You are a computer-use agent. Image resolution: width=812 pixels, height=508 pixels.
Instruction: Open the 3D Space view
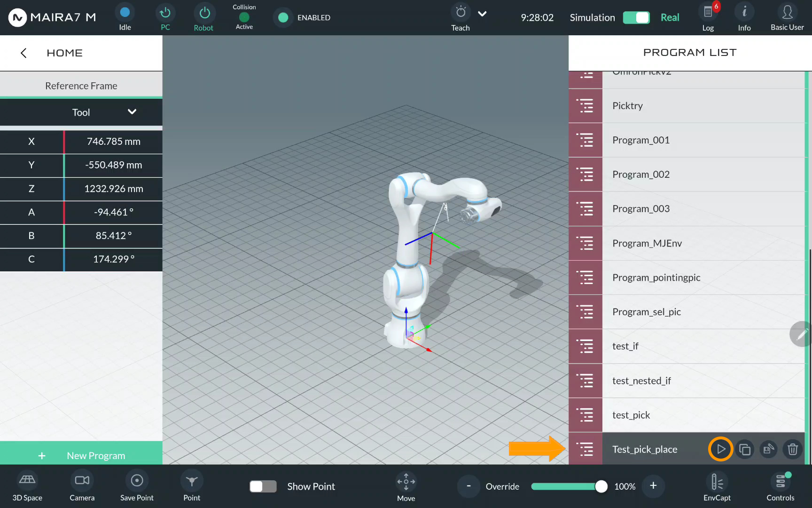(x=27, y=487)
